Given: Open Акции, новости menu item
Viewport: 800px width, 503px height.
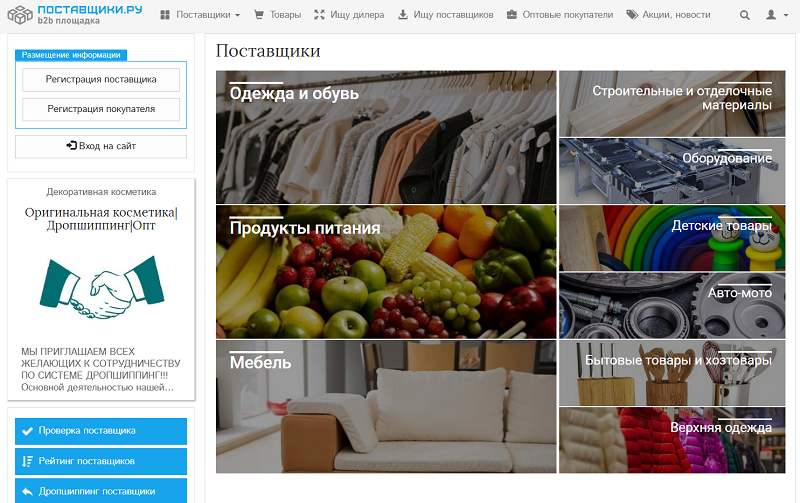Looking at the screenshot, I should point(668,15).
